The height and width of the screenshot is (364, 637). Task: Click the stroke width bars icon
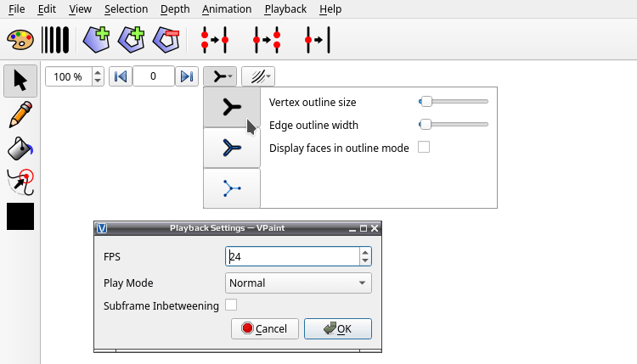55,40
